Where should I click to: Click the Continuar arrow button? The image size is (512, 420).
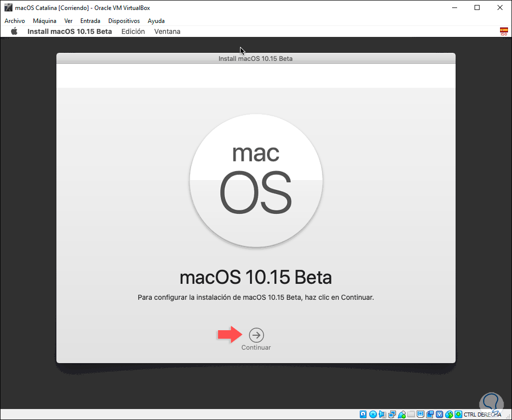(256, 335)
